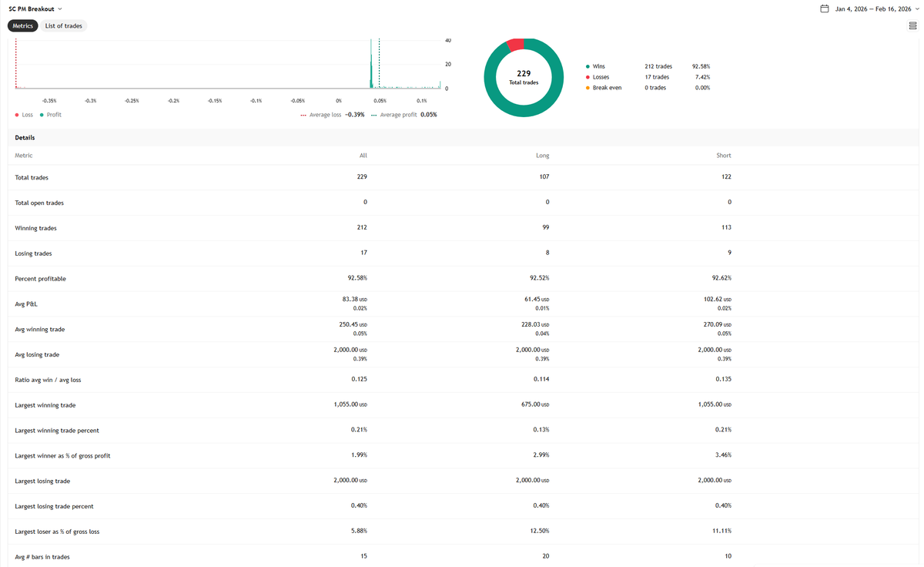Click the Profit legend green dot
The width and height of the screenshot is (924, 567).
[42, 115]
